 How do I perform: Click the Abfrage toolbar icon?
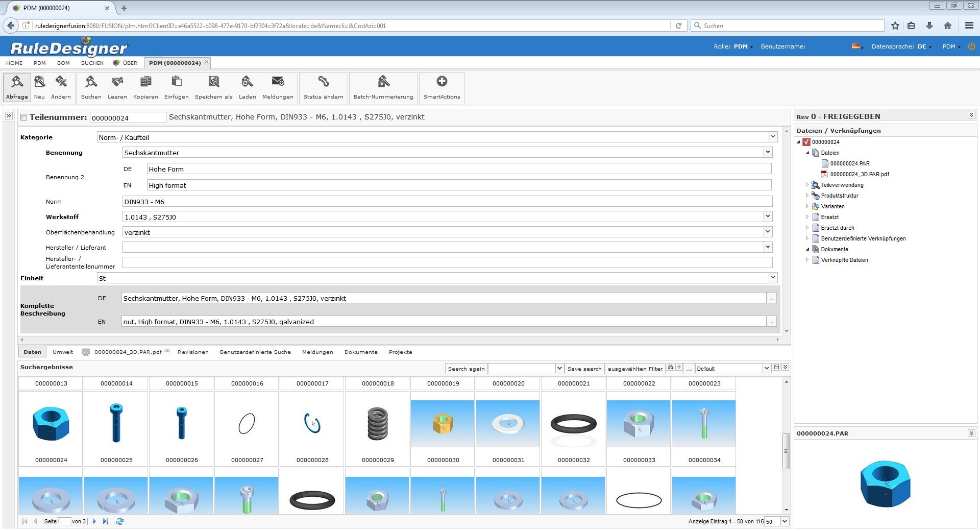(17, 82)
